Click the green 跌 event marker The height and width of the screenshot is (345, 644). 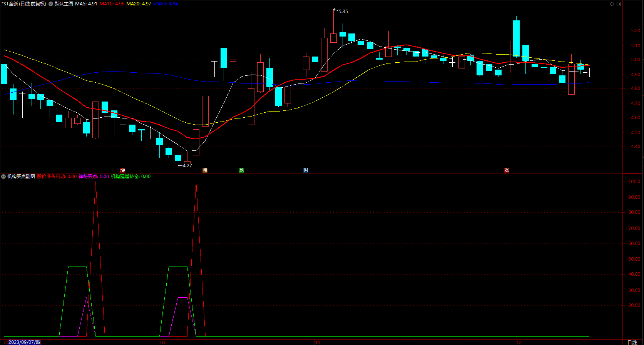tap(241, 170)
